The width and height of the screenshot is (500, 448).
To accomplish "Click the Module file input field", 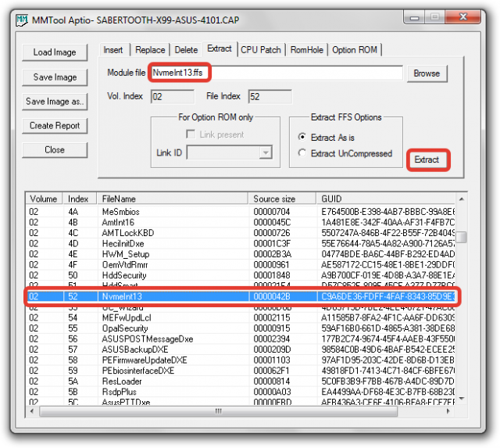I will click(276, 73).
